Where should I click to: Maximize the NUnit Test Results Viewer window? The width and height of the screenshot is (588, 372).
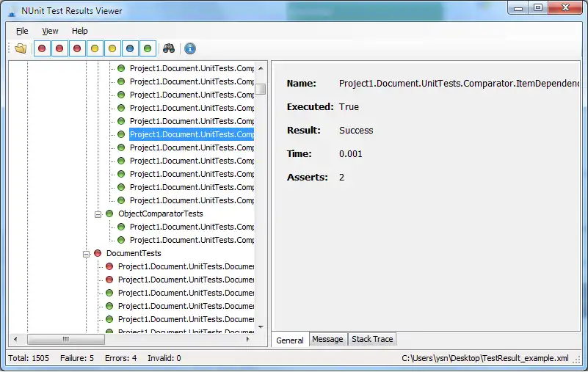[x=538, y=7]
